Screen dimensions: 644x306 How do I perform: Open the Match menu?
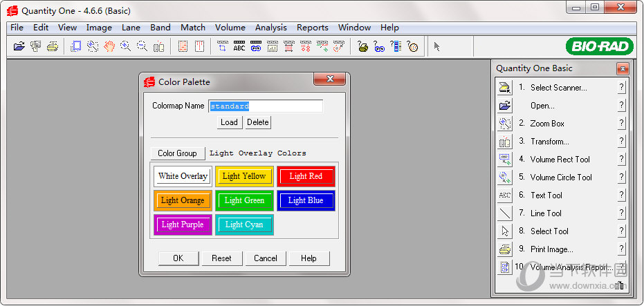[x=192, y=28]
